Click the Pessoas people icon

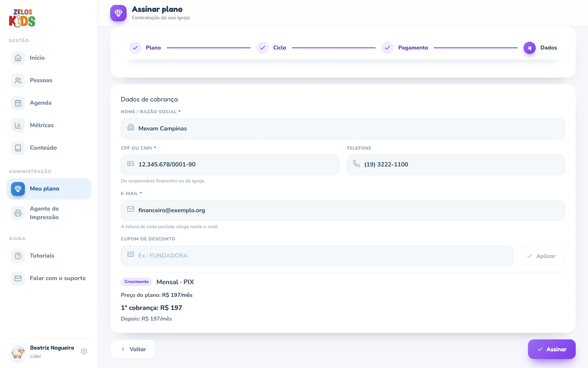pos(18,80)
